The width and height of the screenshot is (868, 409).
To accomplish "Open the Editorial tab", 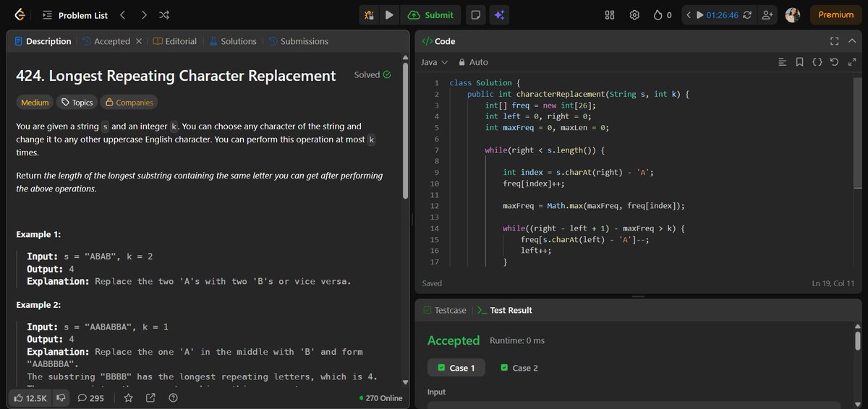I will (x=175, y=41).
